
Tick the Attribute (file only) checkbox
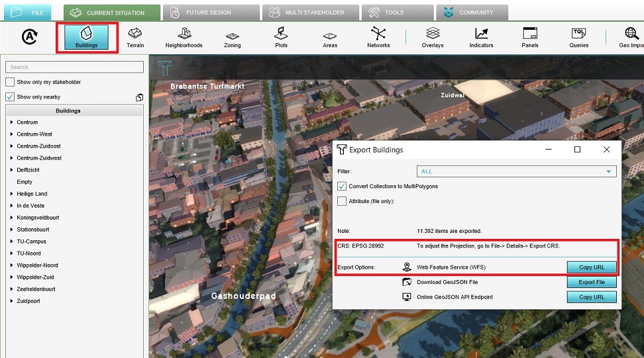click(342, 201)
